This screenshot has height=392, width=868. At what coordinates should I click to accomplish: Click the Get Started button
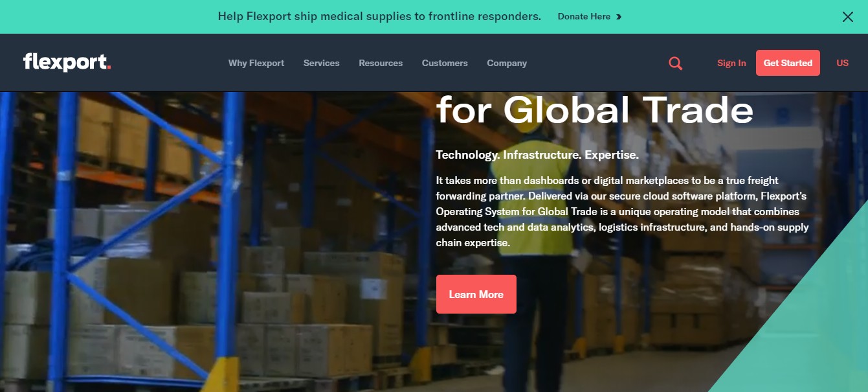[x=788, y=63]
